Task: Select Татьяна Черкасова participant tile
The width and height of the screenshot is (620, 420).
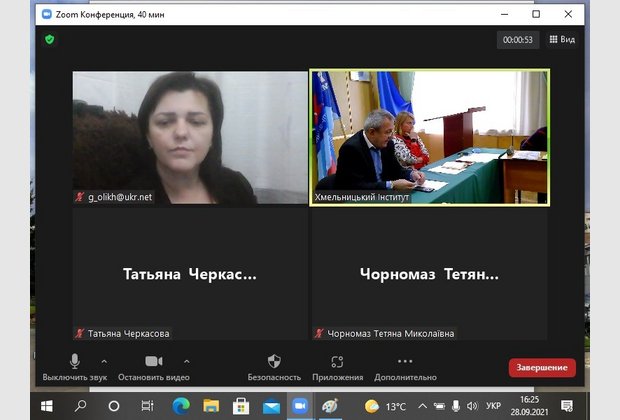Action: tap(190, 274)
